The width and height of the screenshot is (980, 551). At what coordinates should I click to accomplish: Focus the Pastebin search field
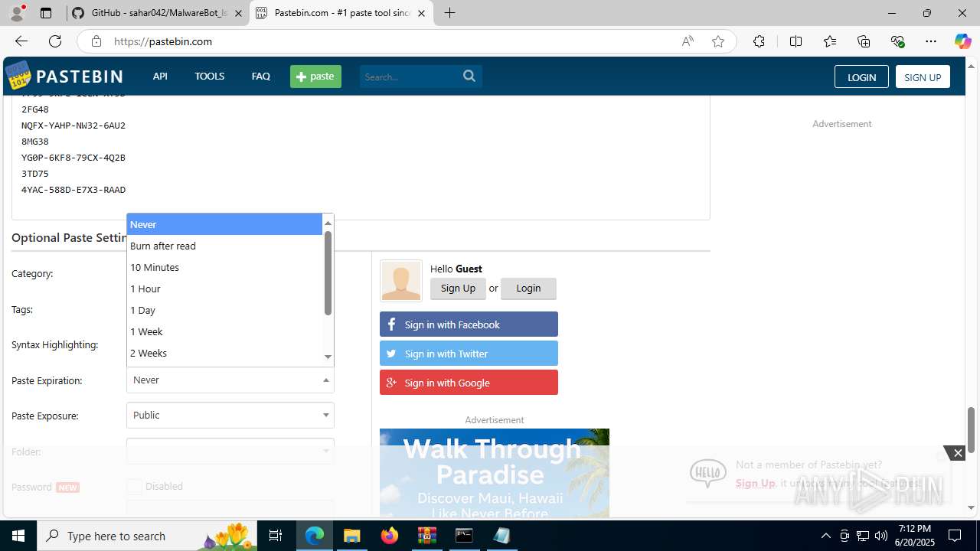pyautogui.click(x=410, y=77)
